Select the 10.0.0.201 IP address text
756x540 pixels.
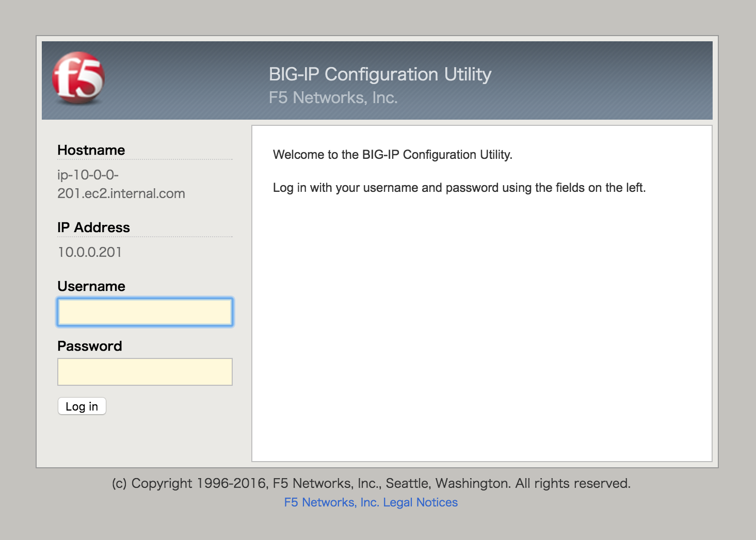click(x=90, y=252)
